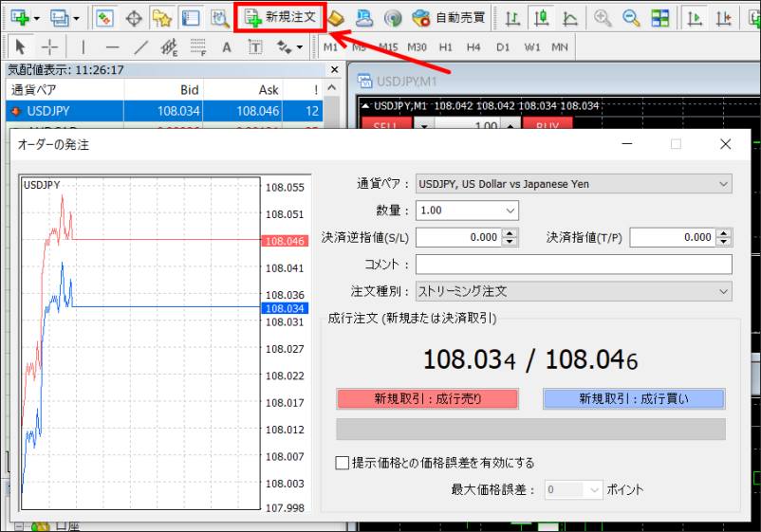The height and width of the screenshot is (532, 761).
Task: Toggle chart auto scroll icon
Action: click(x=695, y=18)
